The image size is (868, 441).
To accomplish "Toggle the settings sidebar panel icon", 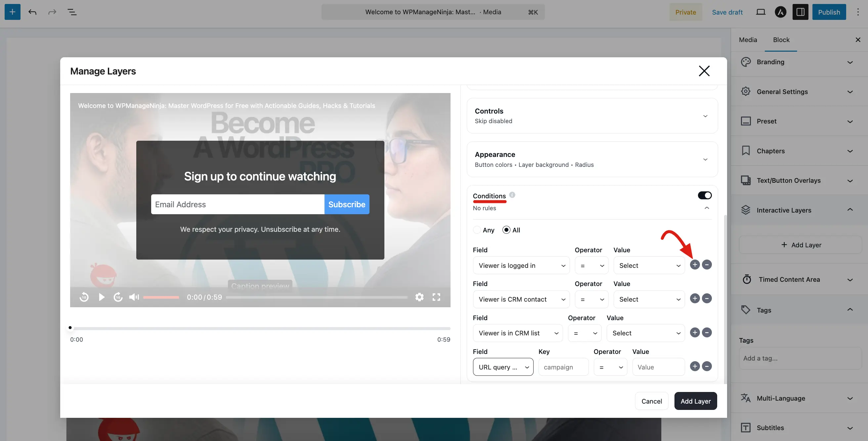I will (x=800, y=12).
